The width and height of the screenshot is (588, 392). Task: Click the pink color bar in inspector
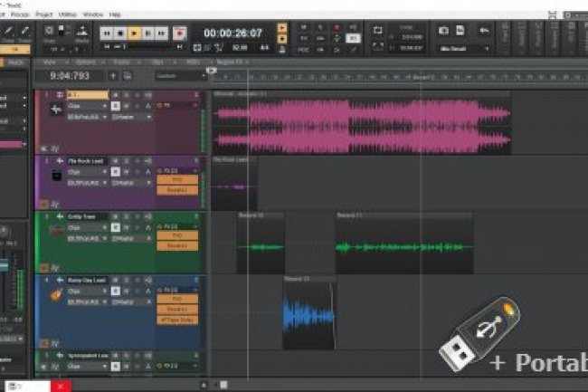point(11,144)
